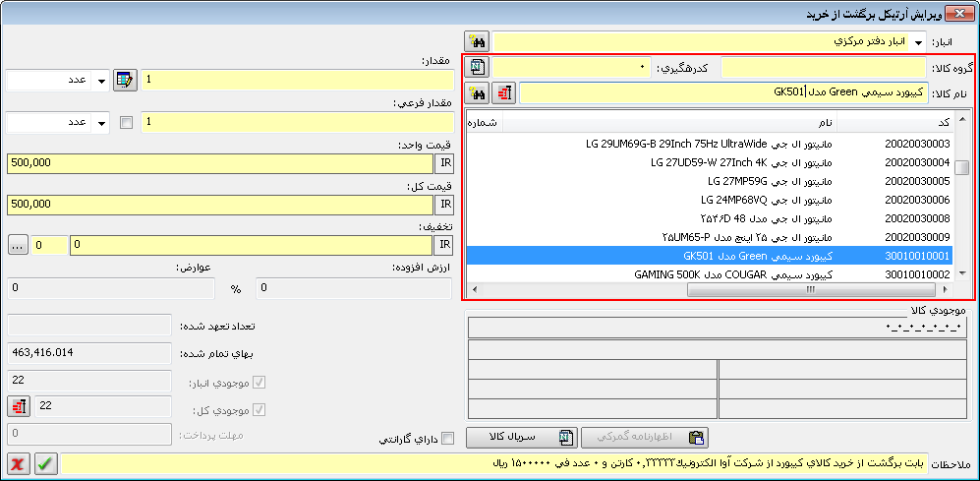This screenshot has width=980, height=481.
Task: Click the binoculars icon beside product name field
Action: point(478,93)
